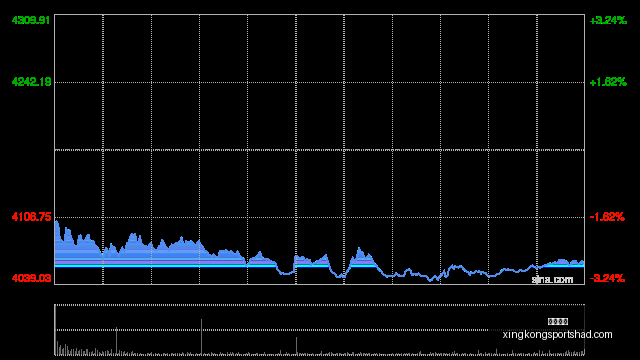
Task: Click the boxed characters above xingkongsportshad.com
Action: (558, 322)
